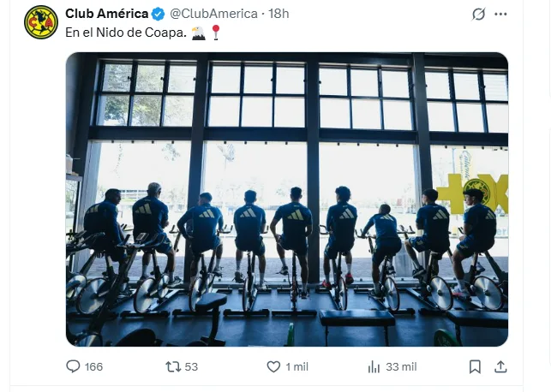Click the red pin emoji in the tweet text
The image size is (551, 392).
click(x=215, y=33)
